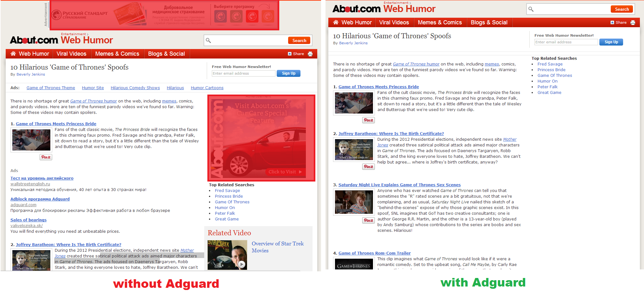The width and height of the screenshot is (644, 296).
Task: Click the Car Care Special ad banner
Action: 261,138
